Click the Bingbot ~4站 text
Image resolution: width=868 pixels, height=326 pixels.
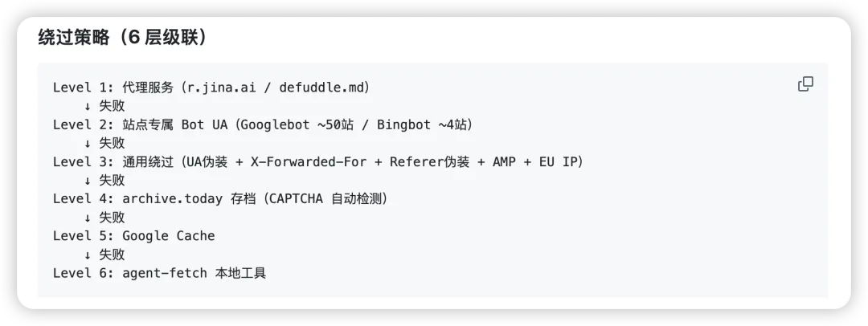pyautogui.click(x=422, y=124)
